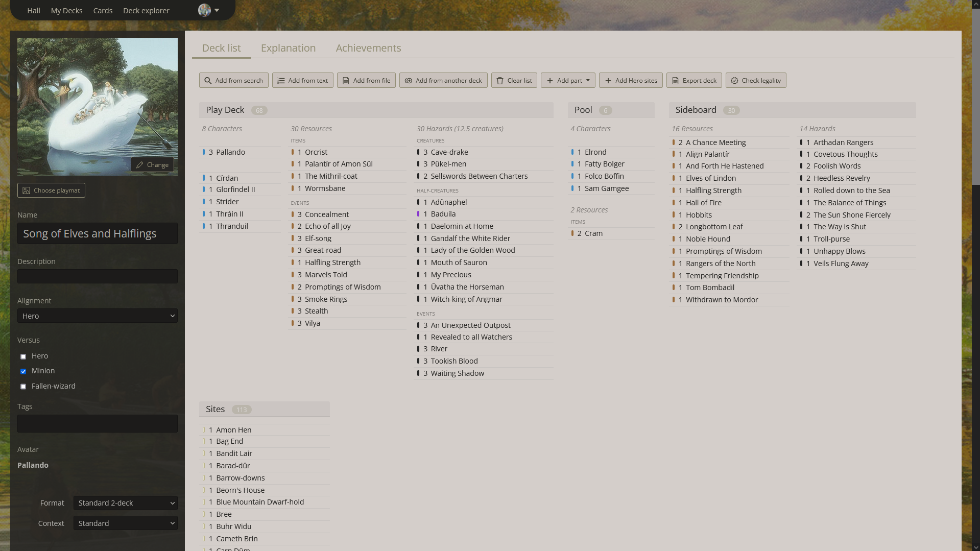Click the plus icon in Add Hero sites
The height and width of the screenshot is (551, 980).
click(608, 81)
